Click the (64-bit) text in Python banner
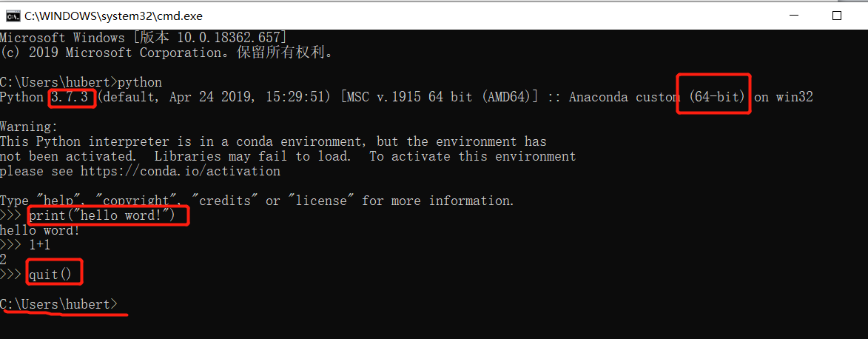 click(718, 98)
